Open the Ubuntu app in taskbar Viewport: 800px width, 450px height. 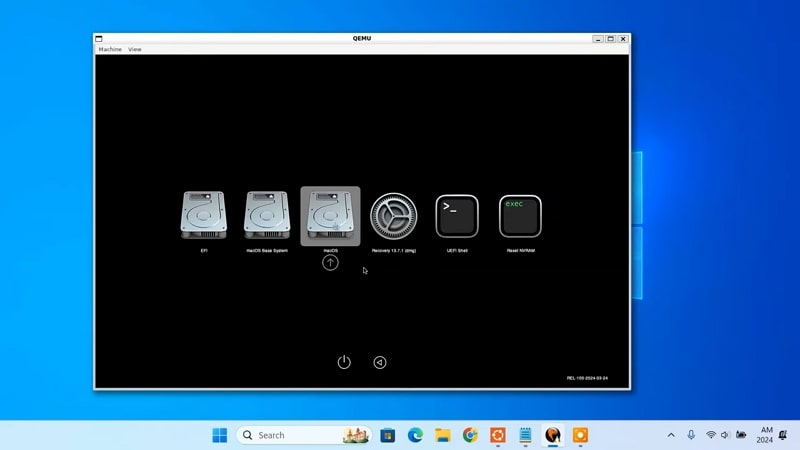498,435
